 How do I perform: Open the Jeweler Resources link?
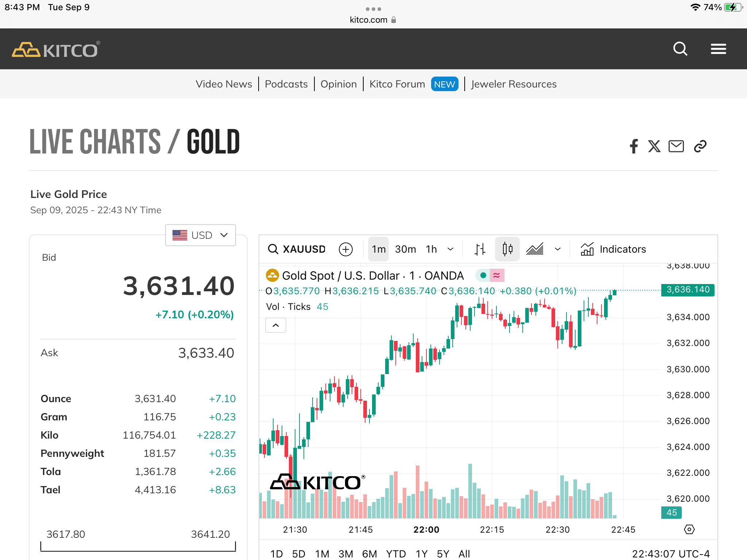514,84
